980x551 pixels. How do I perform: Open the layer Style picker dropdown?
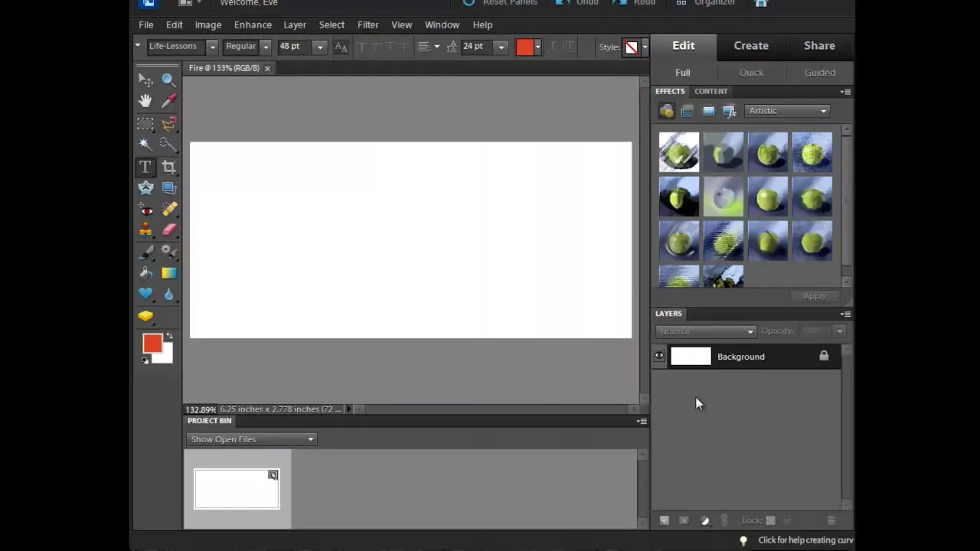coord(645,47)
